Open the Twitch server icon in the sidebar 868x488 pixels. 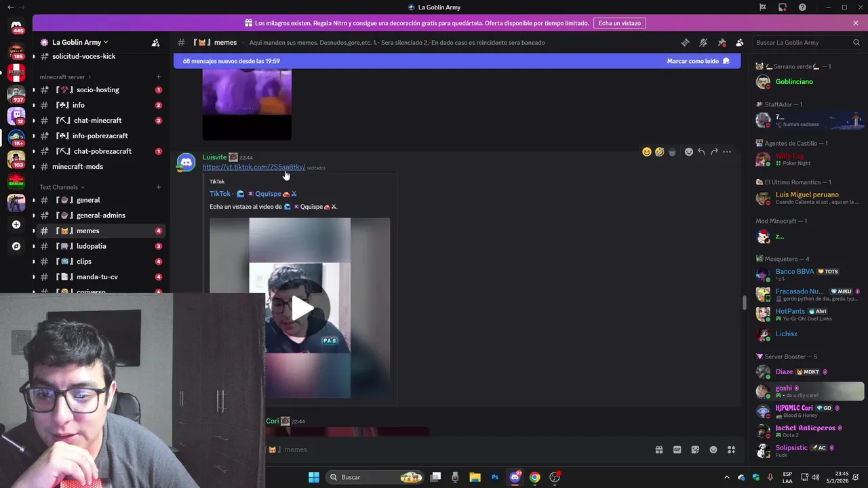pos(16,116)
